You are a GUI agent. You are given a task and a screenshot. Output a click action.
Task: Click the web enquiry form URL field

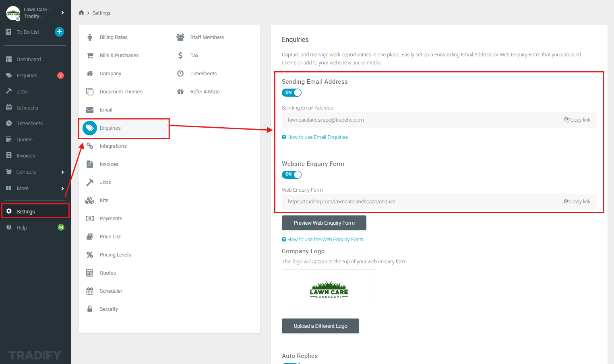click(439, 201)
